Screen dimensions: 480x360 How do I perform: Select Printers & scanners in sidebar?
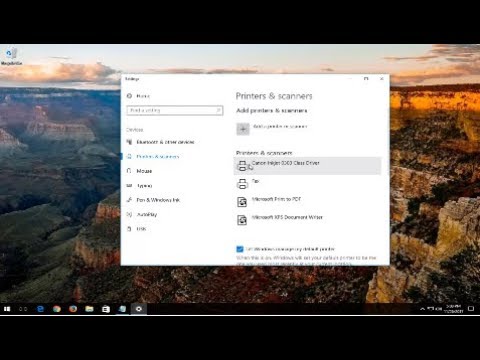tap(158, 157)
